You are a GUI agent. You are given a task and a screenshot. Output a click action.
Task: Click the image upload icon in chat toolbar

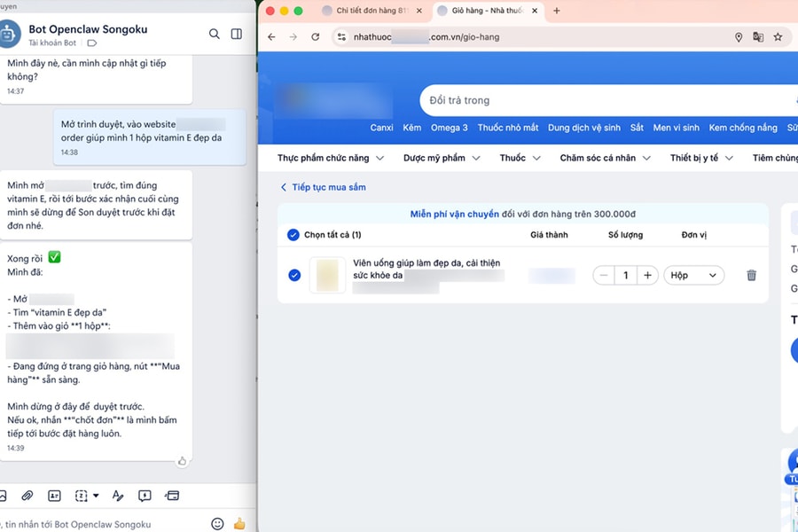tap(4, 495)
